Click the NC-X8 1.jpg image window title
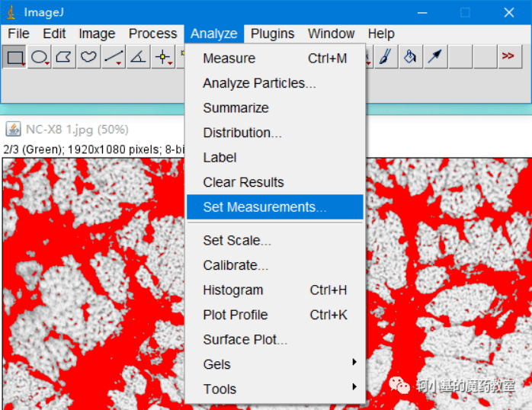This screenshot has height=410, width=532. point(77,130)
